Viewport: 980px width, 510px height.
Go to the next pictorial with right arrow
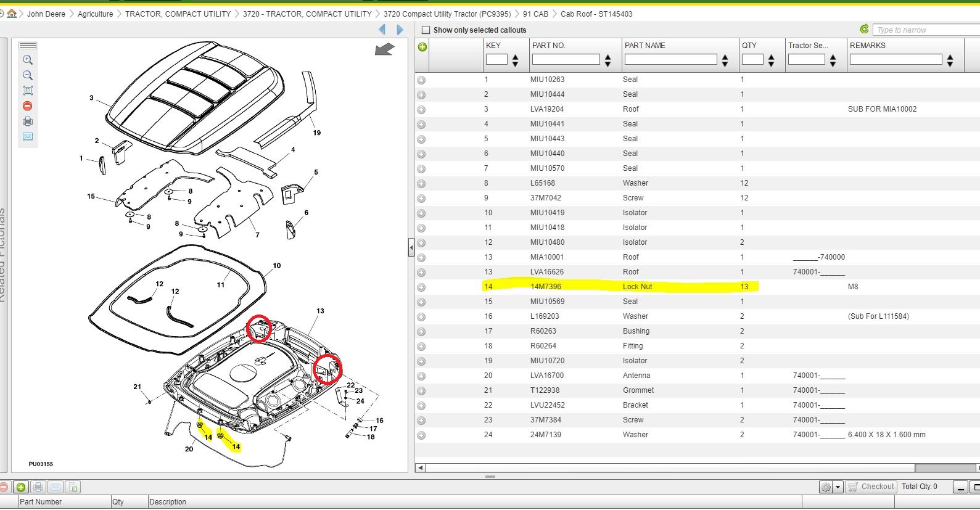[400, 30]
